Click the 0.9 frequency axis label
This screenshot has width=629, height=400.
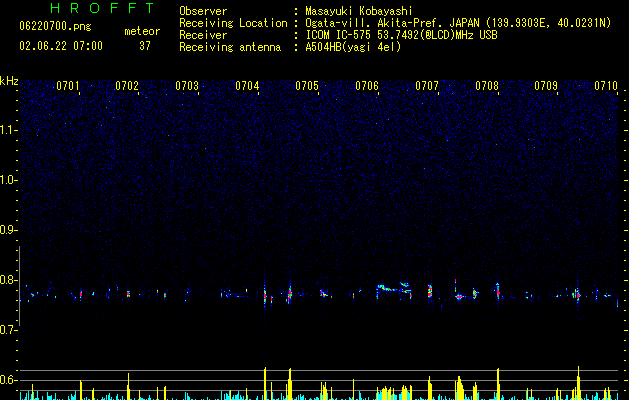point(8,230)
